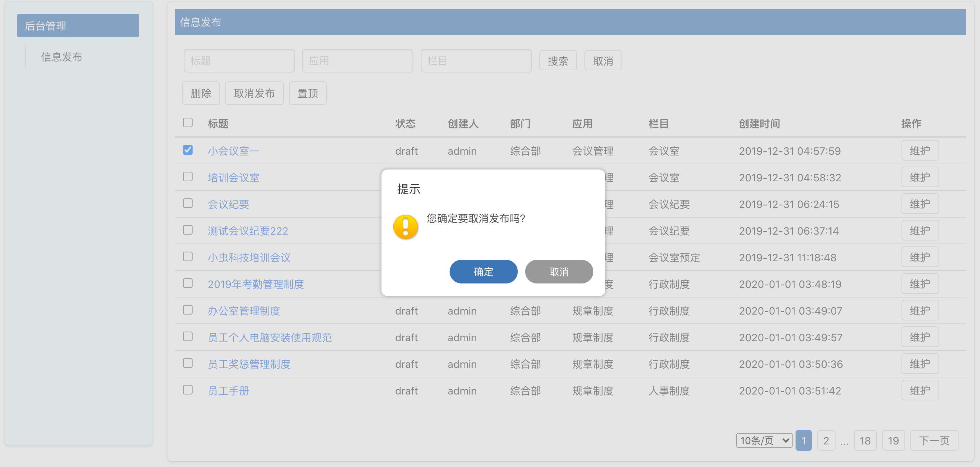Click 维护 for the 员工个人电脑安装使用规范 row
Viewport: 980px width, 467px height.
920,337
